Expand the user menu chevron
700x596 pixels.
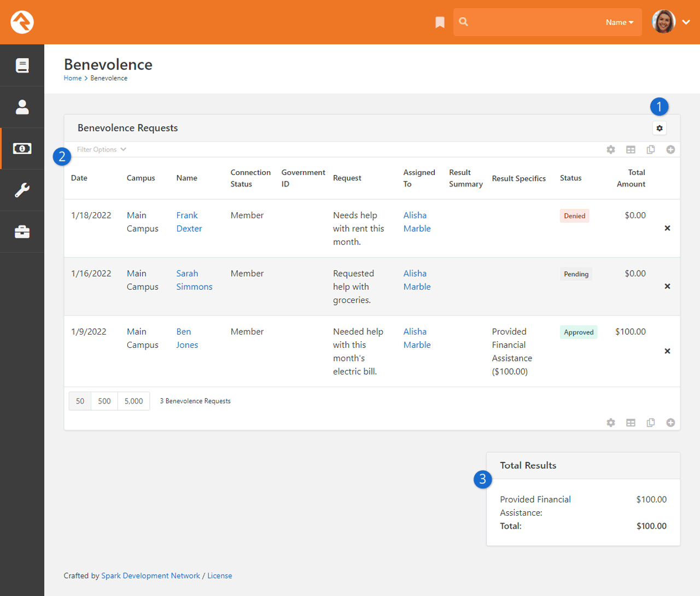coord(686,22)
